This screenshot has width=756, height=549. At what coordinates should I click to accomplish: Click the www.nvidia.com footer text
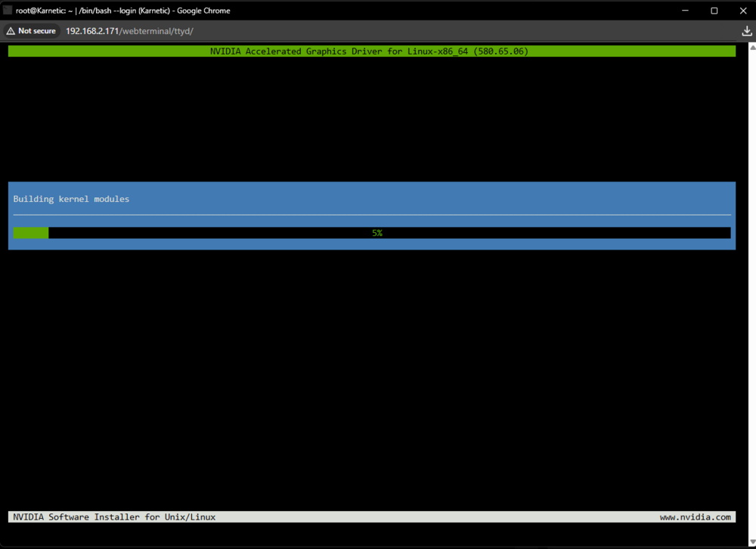click(x=696, y=517)
